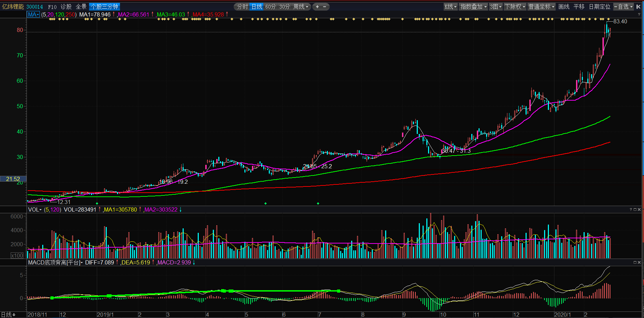This screenshot has width=644, height=318.
Task: Click the 2019/1 date axis label
Action: (x=105, y=315)
